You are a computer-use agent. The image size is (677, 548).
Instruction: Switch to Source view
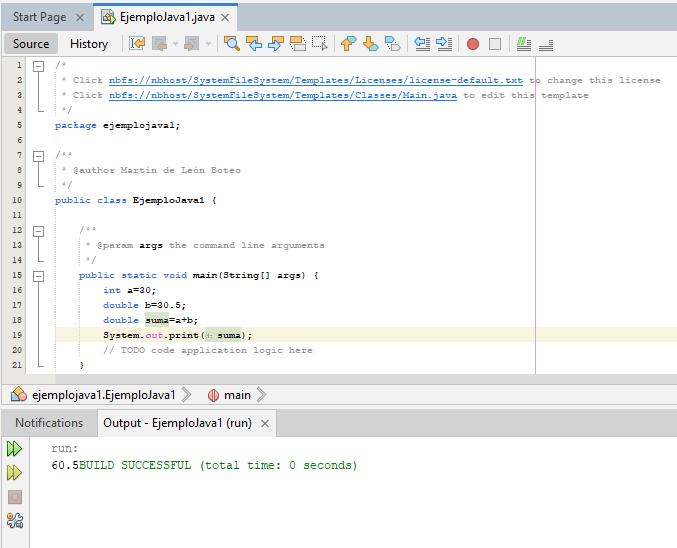[x=31, y=44]
